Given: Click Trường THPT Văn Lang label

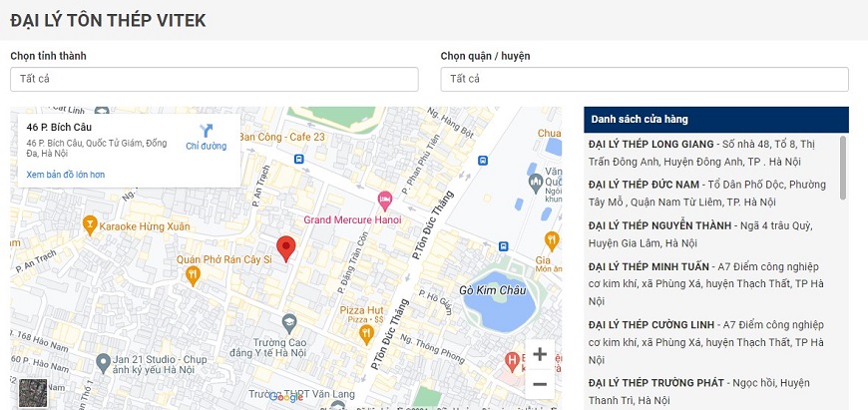Looking at the screenshot, I should [301, 394].
